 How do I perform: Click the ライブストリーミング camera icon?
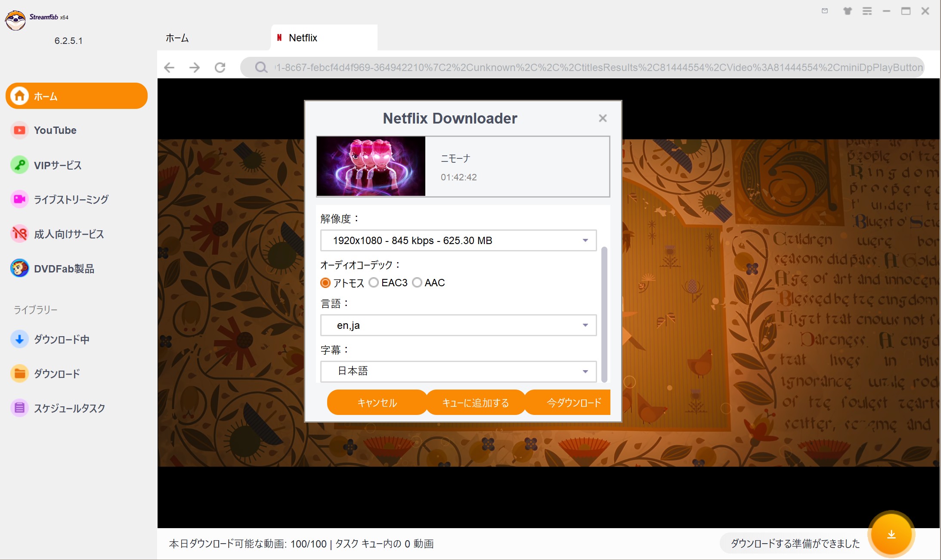click(x=19, y=199)
